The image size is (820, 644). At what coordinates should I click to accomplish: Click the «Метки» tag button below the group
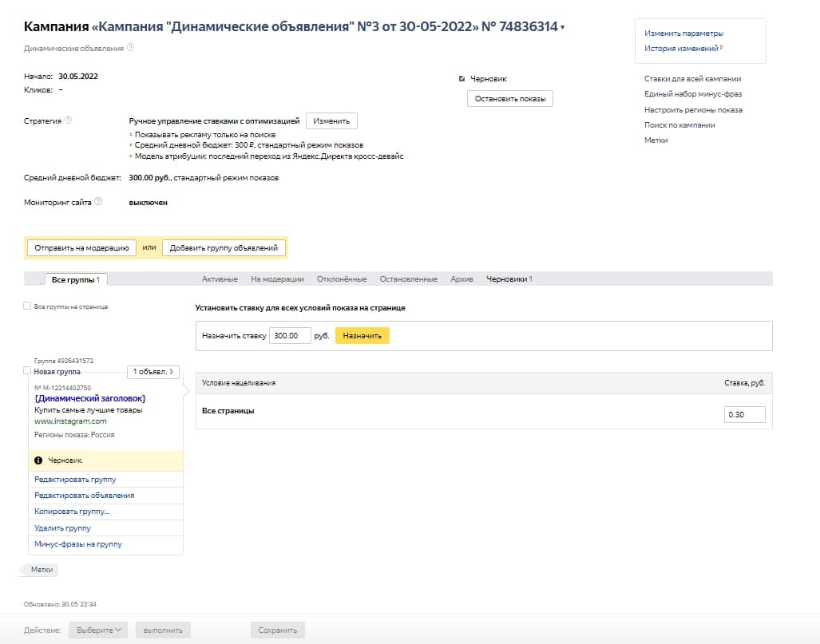pos(38,570)
